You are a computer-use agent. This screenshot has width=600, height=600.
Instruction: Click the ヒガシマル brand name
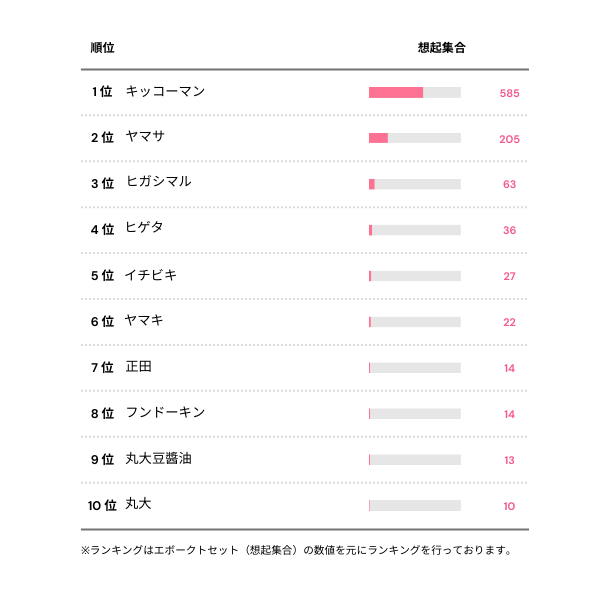[158, 183]
